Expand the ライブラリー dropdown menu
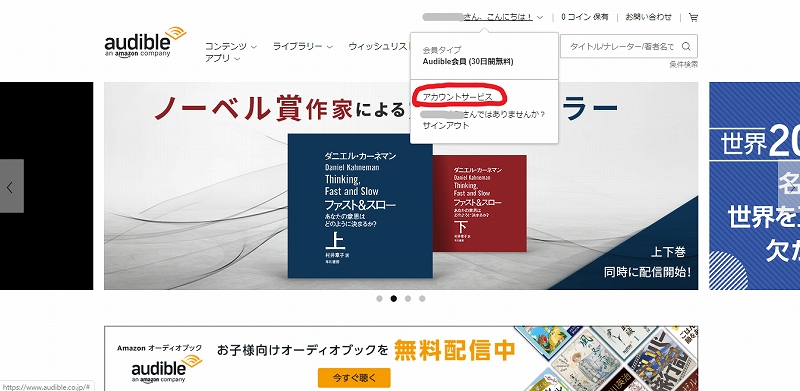Viewport: 800px width, 391px height. 303,46
